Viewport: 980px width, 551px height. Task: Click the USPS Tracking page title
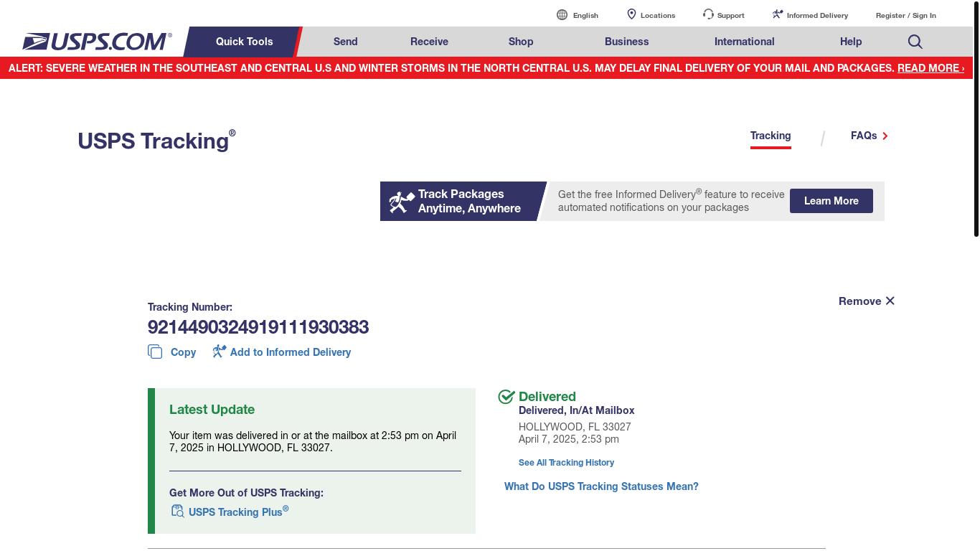point(156,141)
